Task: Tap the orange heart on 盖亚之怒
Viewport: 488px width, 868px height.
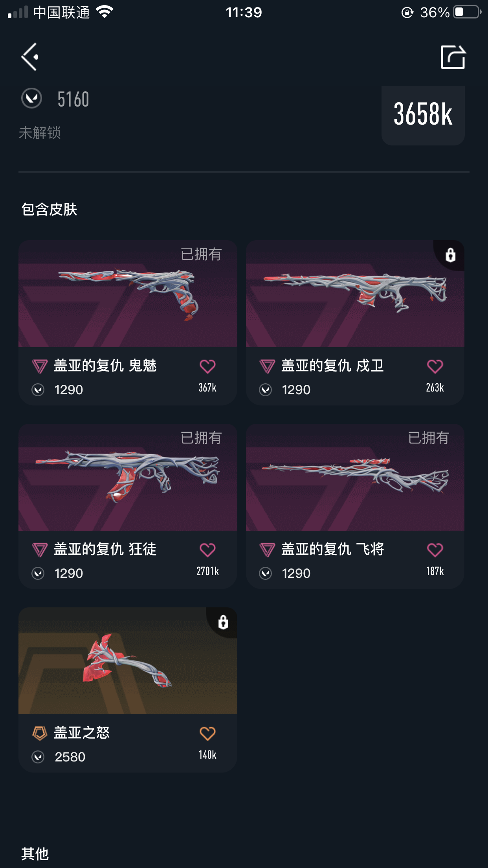Action: (207, 734)
